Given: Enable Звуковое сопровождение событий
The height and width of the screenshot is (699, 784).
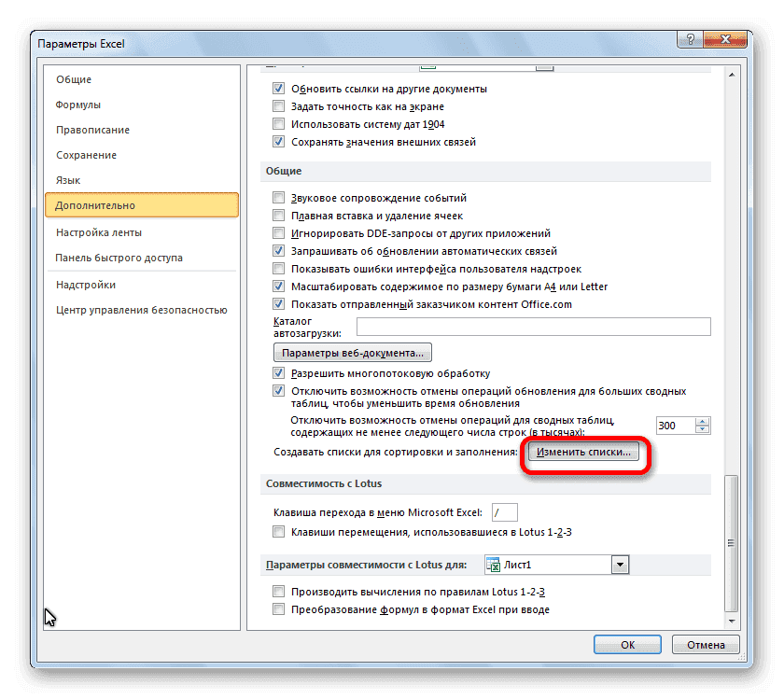Looking at the screenshot, I should click(x=278, y=197).
